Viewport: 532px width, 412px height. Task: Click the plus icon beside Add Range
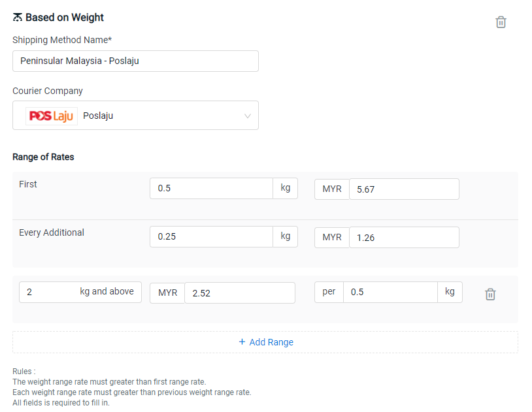(242, 341)
